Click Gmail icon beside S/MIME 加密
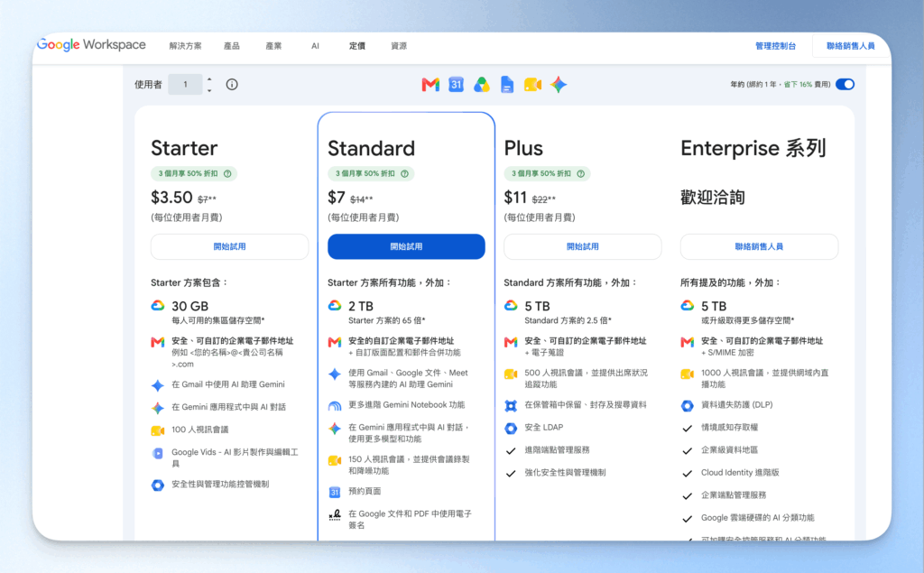The image size is (924, 573). (x=687, y=342)
